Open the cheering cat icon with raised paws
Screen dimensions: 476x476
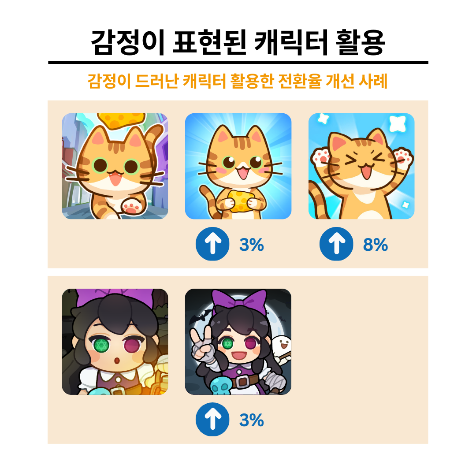(x=361, y=166)
